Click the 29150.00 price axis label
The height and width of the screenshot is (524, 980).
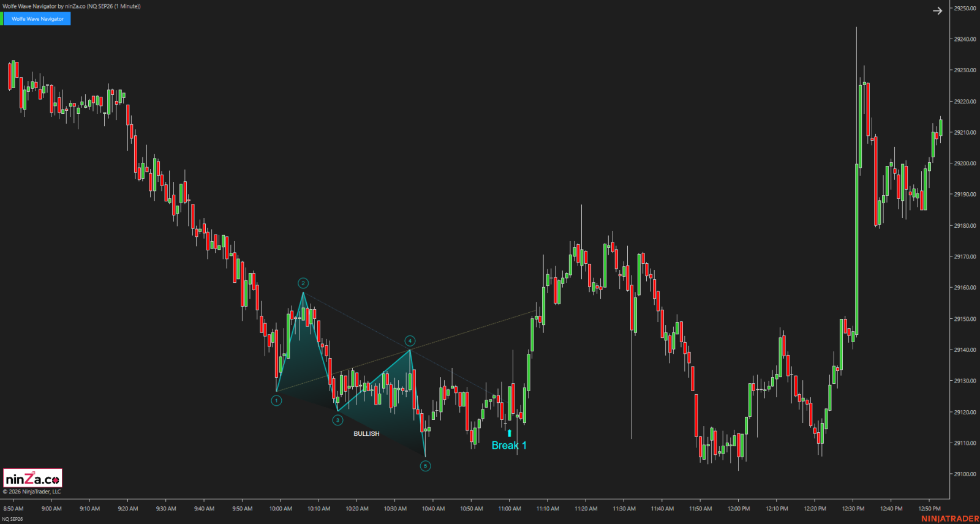click(x=965, y=319)
